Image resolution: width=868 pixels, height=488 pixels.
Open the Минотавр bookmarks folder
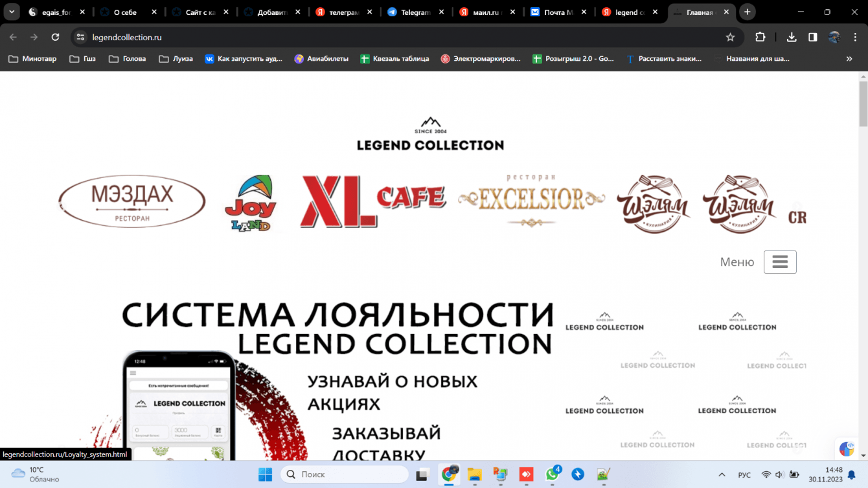pos(32,58)
